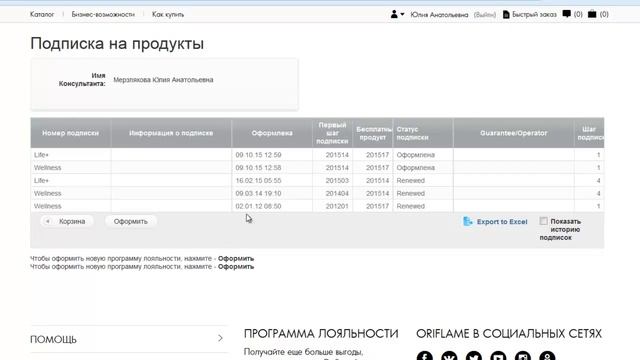Open the messages speech bubble icon

pos(567,14)
